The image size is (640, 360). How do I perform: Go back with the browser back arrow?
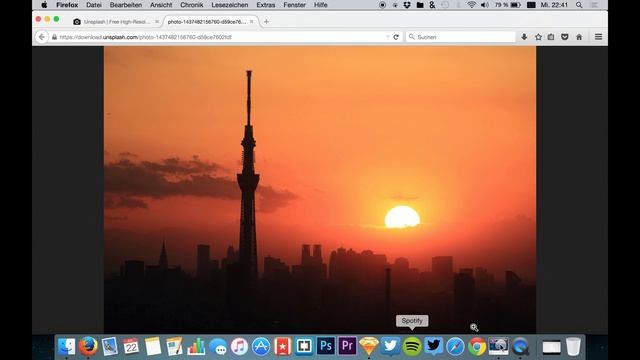coord(42,37)
